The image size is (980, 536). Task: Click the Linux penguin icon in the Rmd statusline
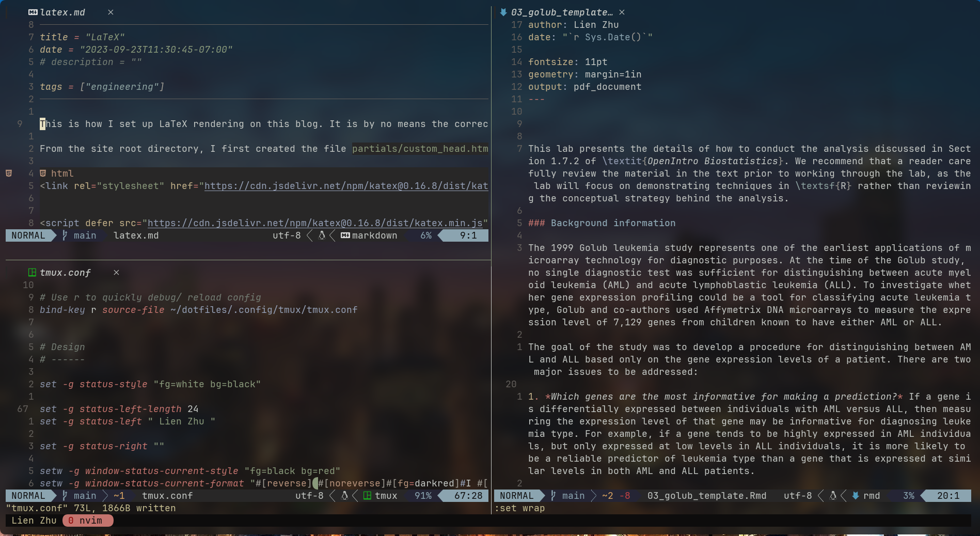click(x=832, y=496)
